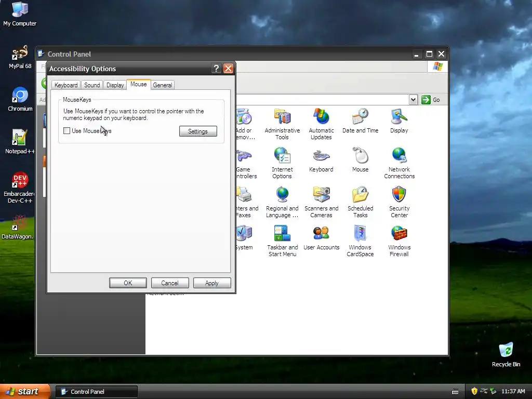Viewport: 532px width, 399px height.
Task: Open the Mouse control panel icon
Action: pos(361,160)
